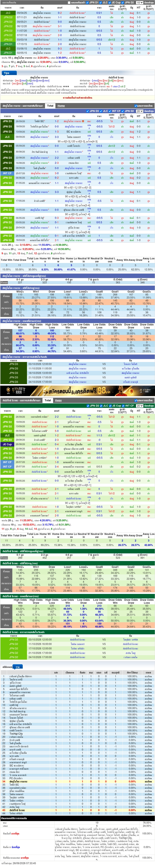The height and width of the screenshot is (868, 155).
Task: Select the Total tab in Matsumoto results section
Action: click(50, 106)
